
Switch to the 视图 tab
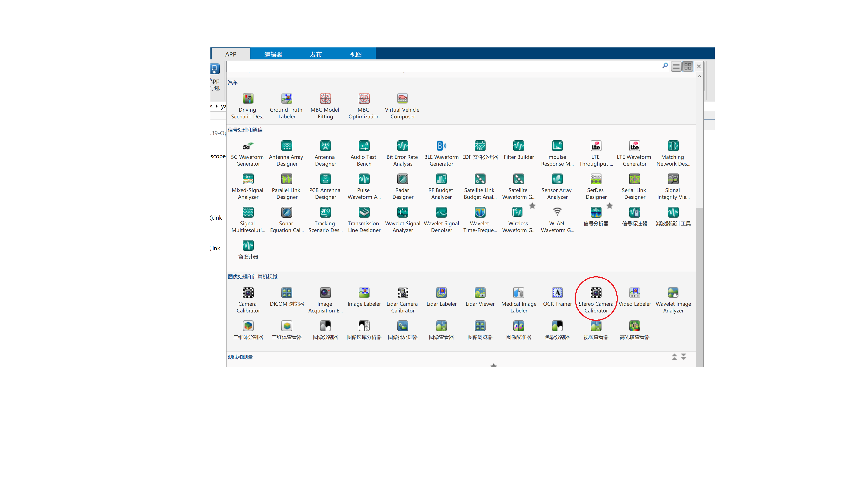coord(355,54)
